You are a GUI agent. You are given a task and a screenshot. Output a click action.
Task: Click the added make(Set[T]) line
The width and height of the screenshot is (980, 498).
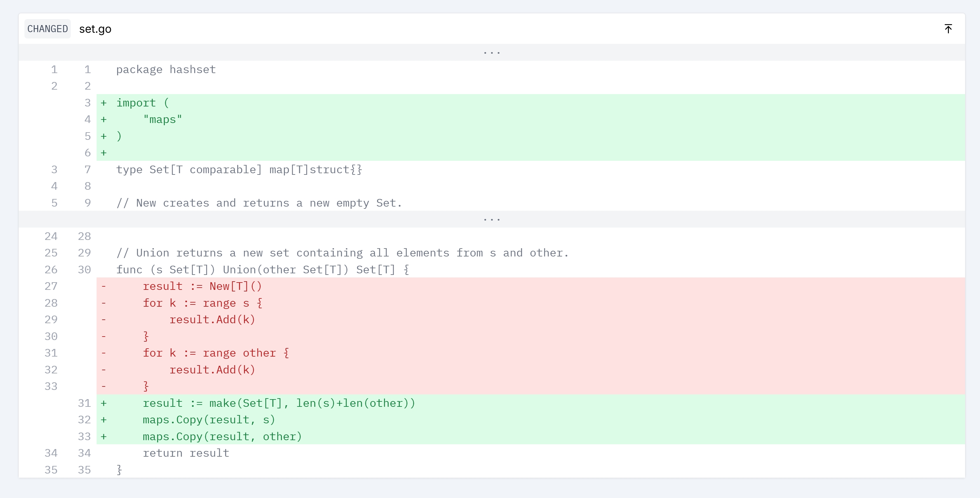point(279,403)
